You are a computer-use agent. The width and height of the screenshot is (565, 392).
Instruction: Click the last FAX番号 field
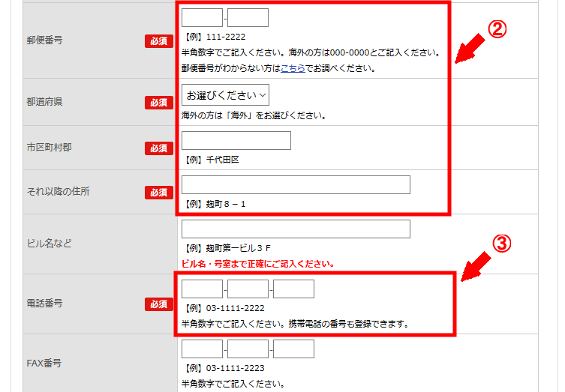[x=293, y=349]
